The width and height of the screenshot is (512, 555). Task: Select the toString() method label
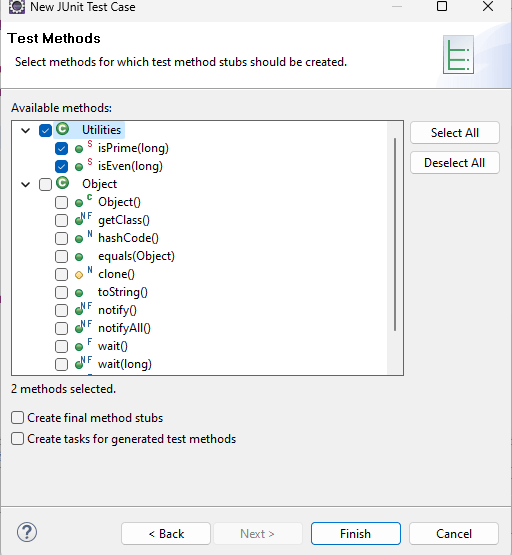(122, 292)
